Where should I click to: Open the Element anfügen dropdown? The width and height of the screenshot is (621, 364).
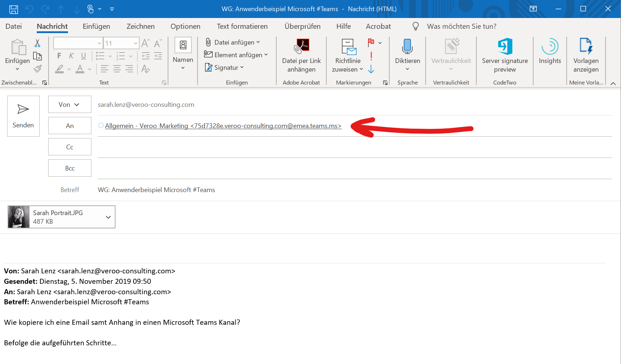(x=236, y=55)
